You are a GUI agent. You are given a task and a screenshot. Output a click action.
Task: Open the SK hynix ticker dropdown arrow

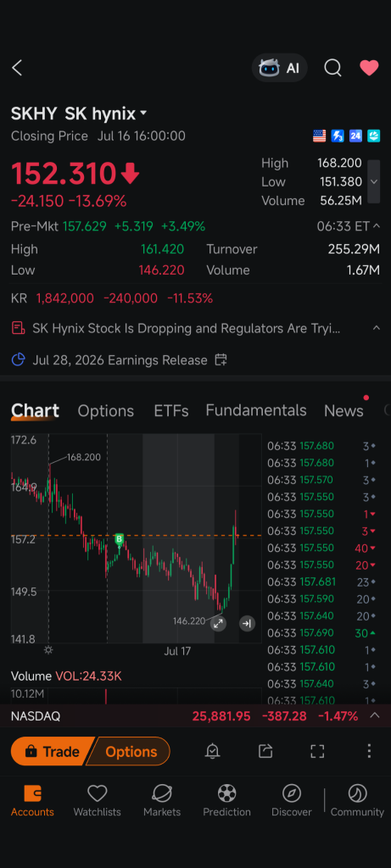(x=143, y=114)
